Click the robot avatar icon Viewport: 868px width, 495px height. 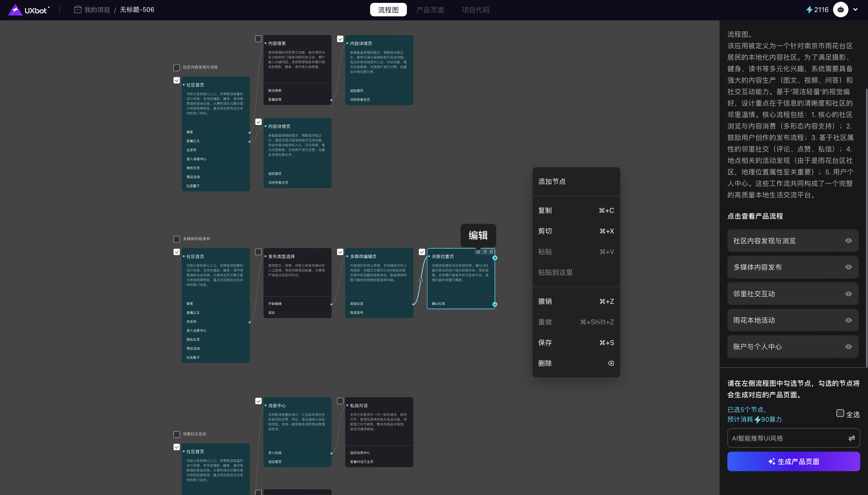(x=840, y=9)
